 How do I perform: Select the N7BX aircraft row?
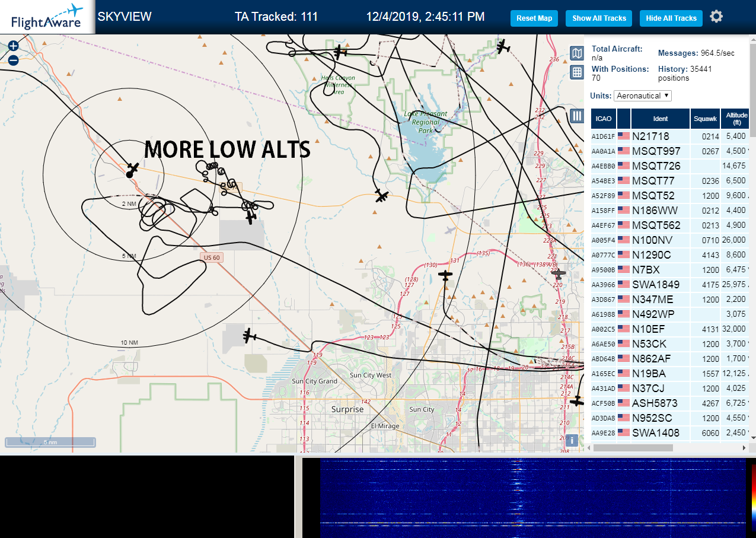(670, 270)
